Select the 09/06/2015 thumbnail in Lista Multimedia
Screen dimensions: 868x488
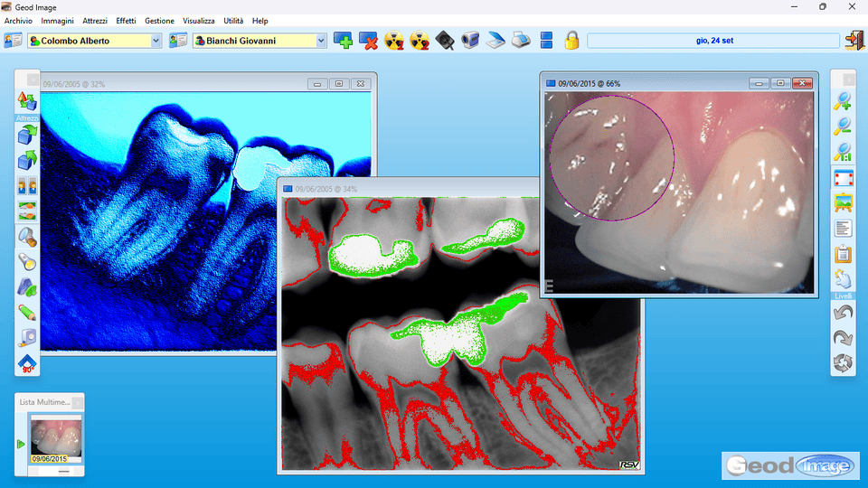pos(56,440)
